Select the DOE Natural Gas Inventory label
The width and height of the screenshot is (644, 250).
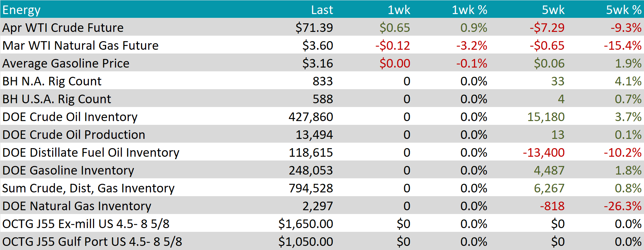77,206
